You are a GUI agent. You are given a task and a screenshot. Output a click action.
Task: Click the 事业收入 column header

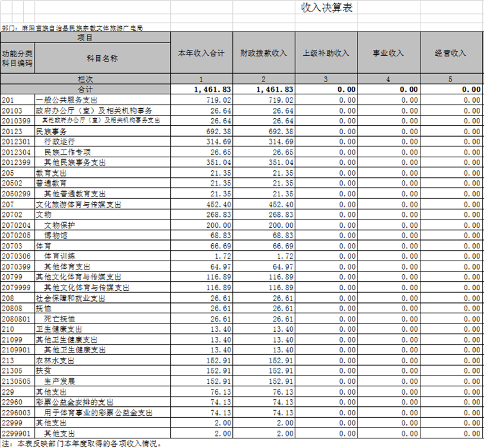pos(388,53)
